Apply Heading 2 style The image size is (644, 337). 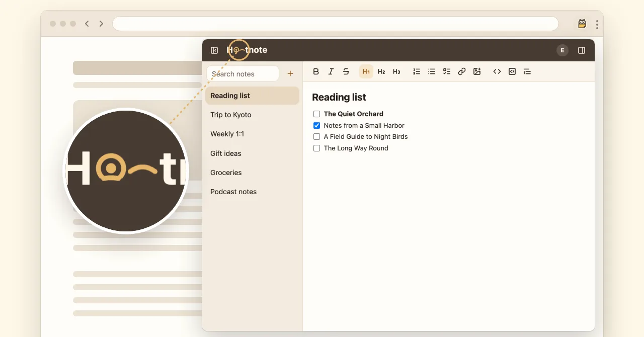[381, 71]
